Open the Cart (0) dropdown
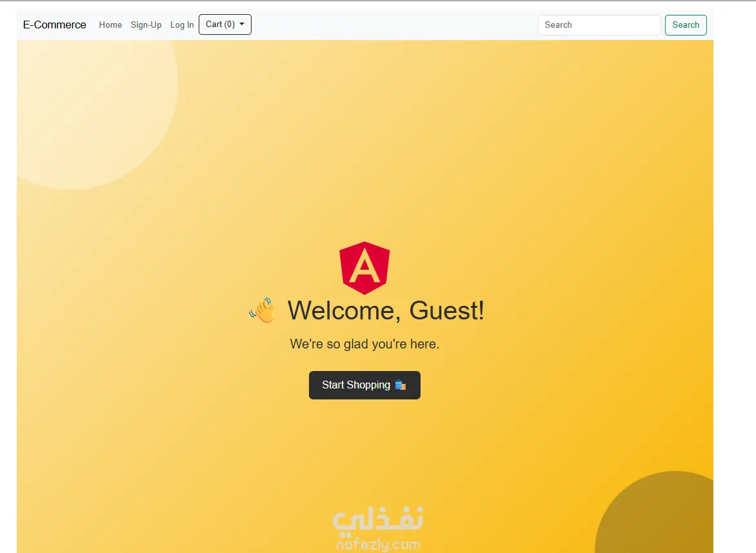The width and height of the screenshot is (756, 553). pos(224,25)
